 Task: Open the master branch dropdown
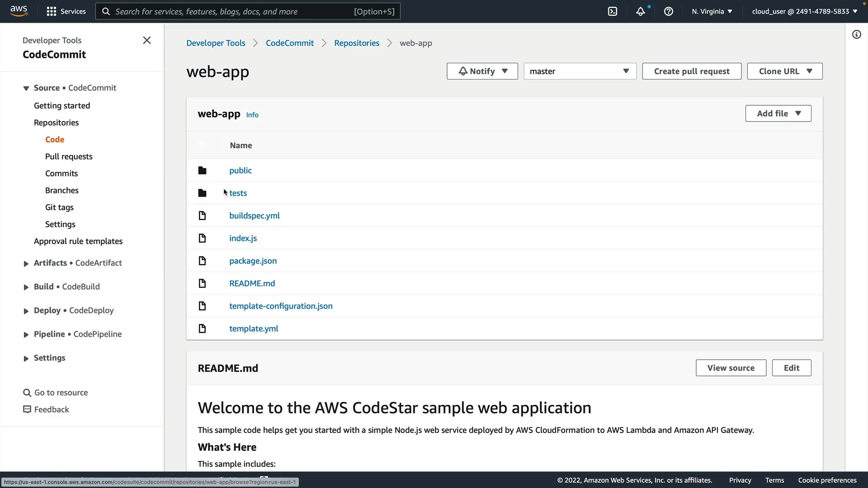[580, 71]
